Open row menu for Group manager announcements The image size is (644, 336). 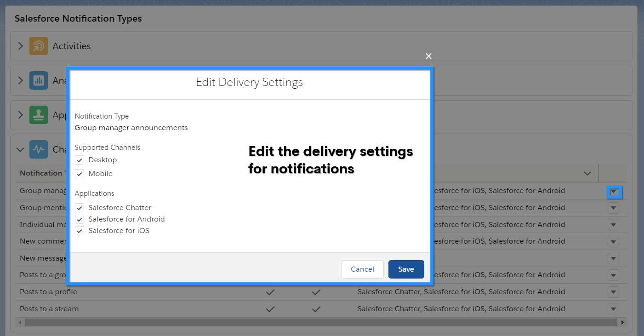pyautogui.click(x=614, y=191)
